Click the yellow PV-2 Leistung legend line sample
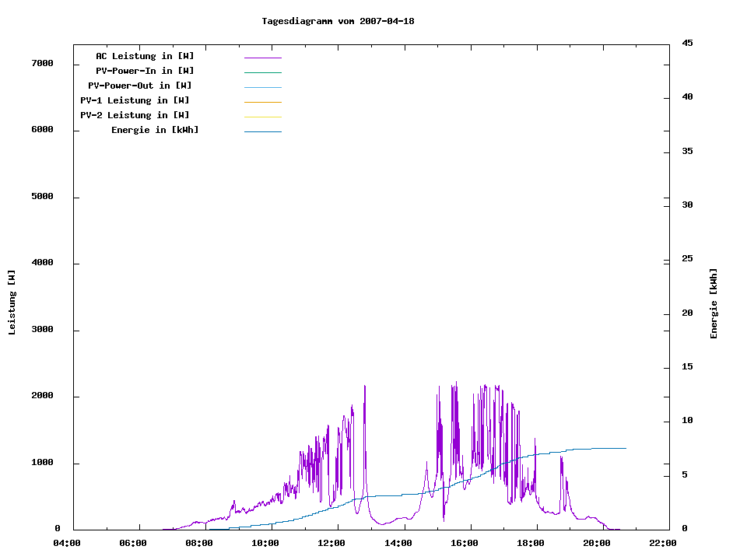The height and width of the screenshot is (560, 747). 262,117
